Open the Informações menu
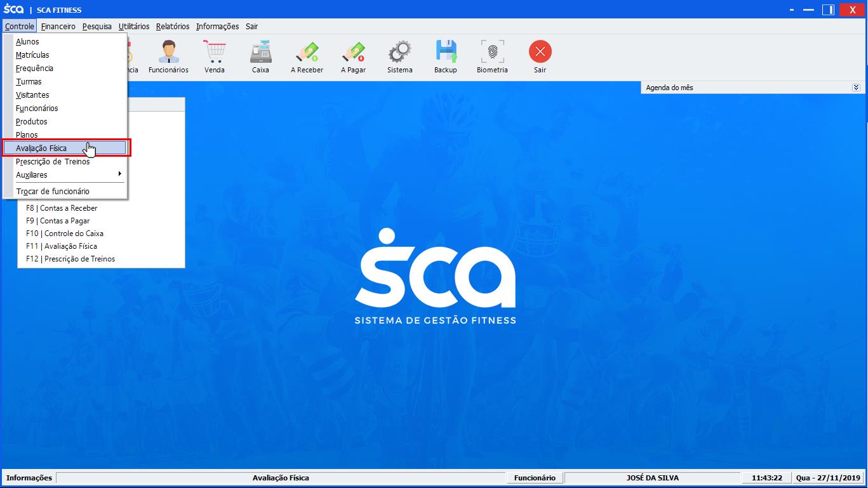The width and height of the screenshot is (868, 488). pos(217,26)
